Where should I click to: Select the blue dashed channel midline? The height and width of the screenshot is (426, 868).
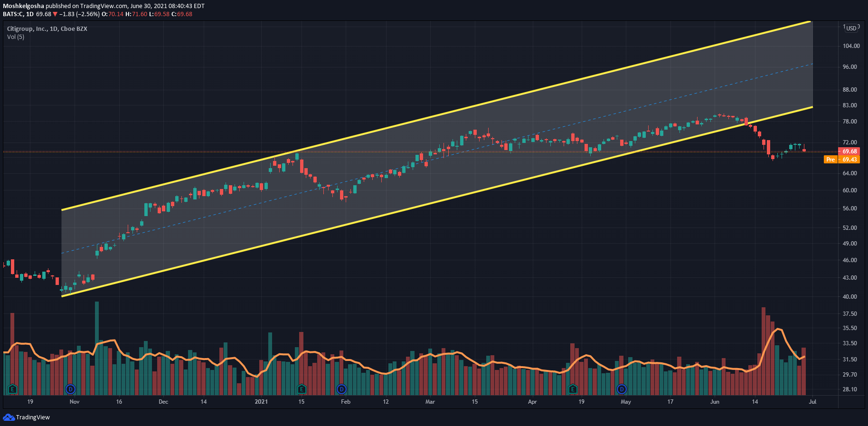point(437,159)
